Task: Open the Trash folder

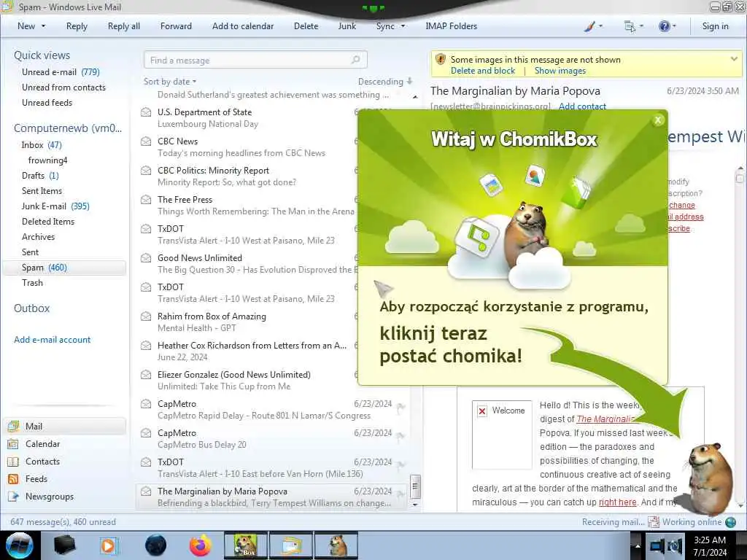Action: (x=32, y=282)
